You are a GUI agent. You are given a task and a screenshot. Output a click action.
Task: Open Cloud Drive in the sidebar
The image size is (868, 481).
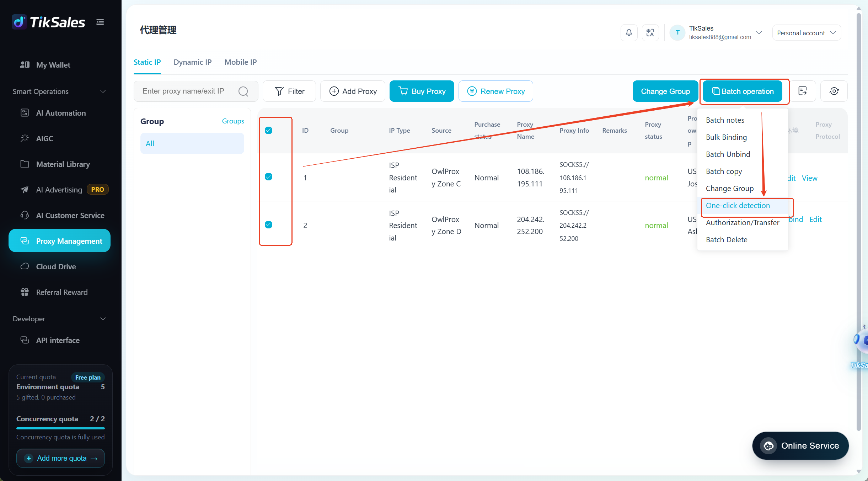coord(56,266)
